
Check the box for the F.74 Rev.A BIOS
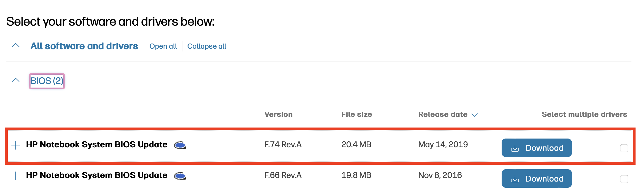coord(624,148)
